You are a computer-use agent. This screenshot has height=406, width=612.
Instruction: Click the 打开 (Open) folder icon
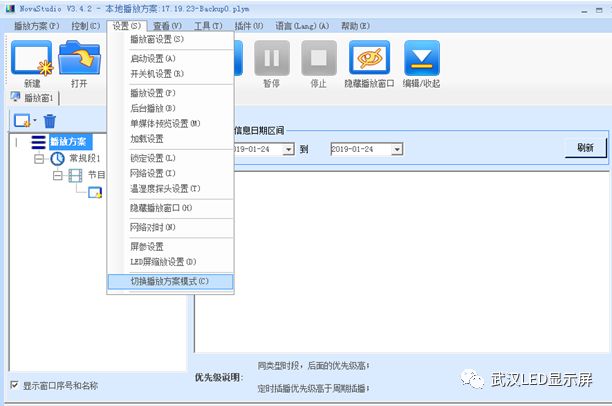(x=79, y=58)
